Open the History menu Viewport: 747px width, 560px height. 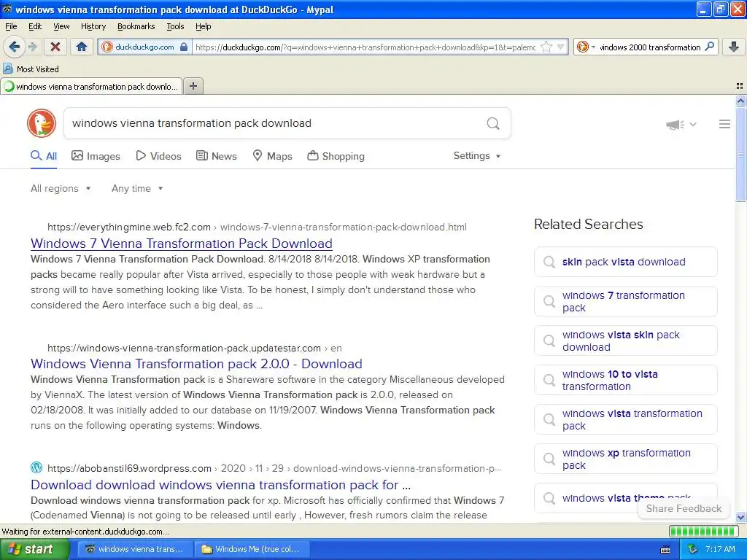pyautogui.click(x=93, y=26)
